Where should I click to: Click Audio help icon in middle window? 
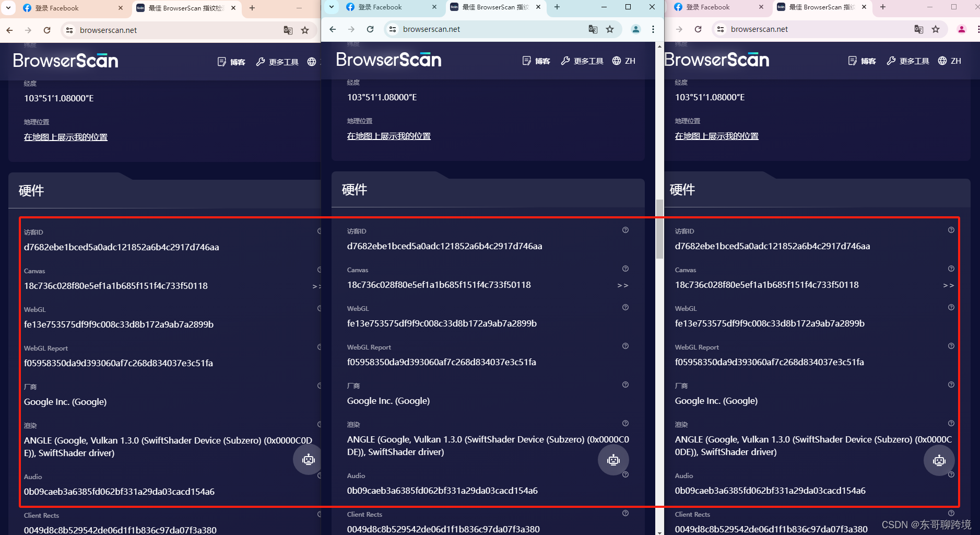coord(625,474)
